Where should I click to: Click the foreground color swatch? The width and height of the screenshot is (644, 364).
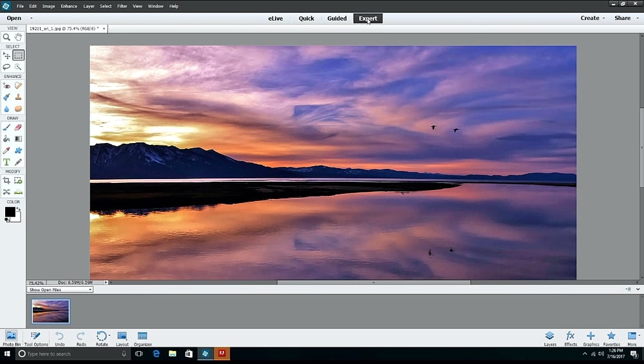coord(10,212)
